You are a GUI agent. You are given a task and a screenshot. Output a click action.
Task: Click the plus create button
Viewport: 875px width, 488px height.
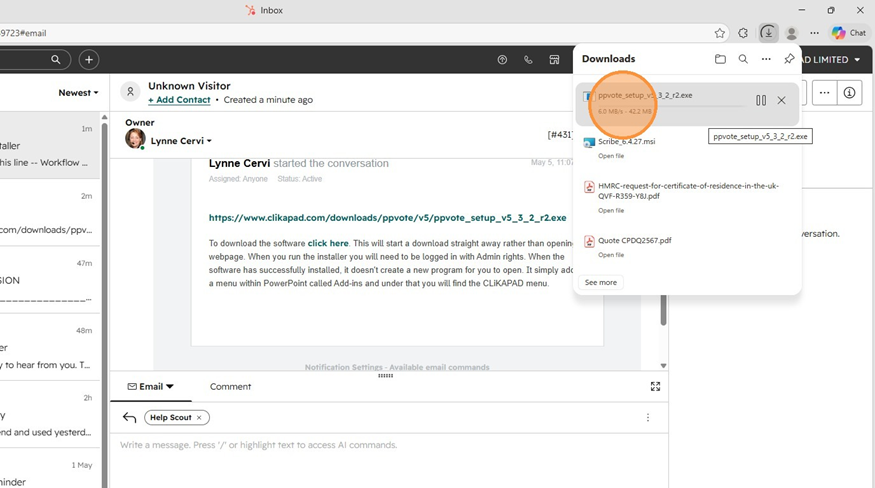click(89, 60)
